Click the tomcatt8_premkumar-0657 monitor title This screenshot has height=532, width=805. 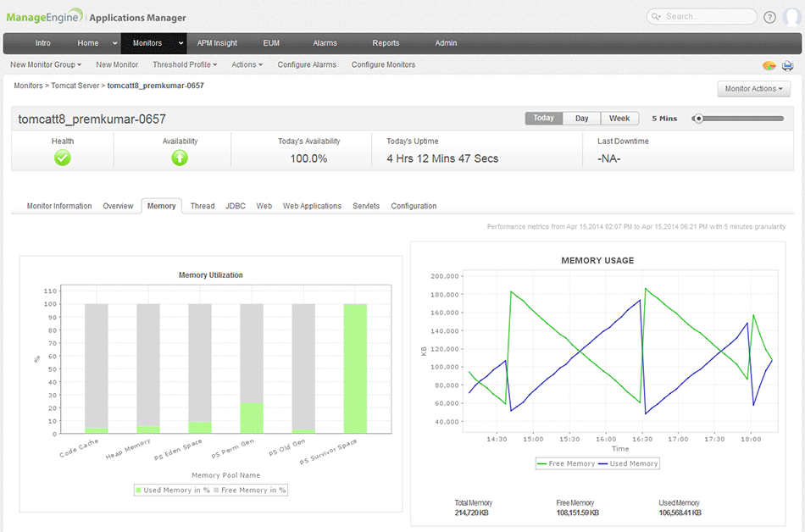pyautogui.click(x=92, y=119)
